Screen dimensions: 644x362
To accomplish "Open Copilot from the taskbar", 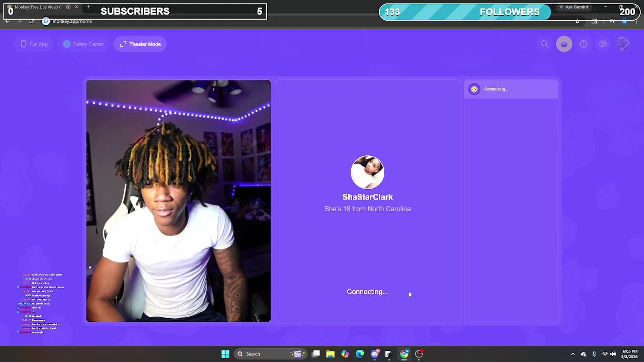I will pos(345,354).
